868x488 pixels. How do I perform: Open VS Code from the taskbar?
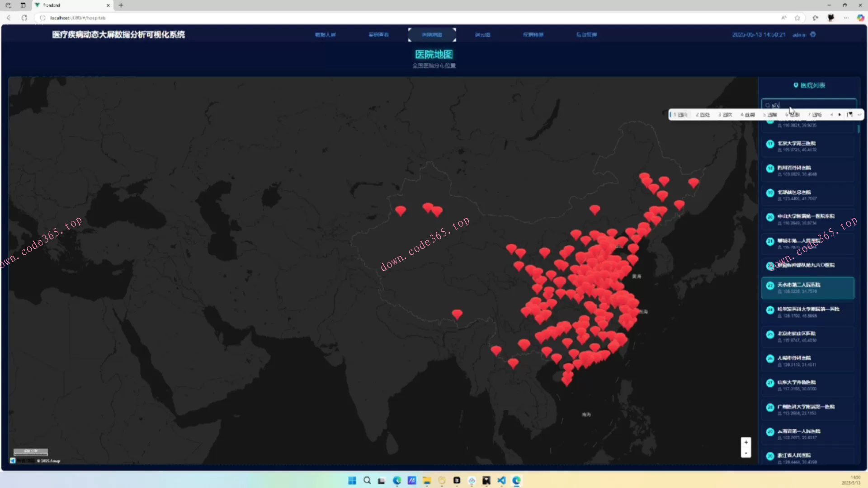pyautogui.click(x=501, y=480)
